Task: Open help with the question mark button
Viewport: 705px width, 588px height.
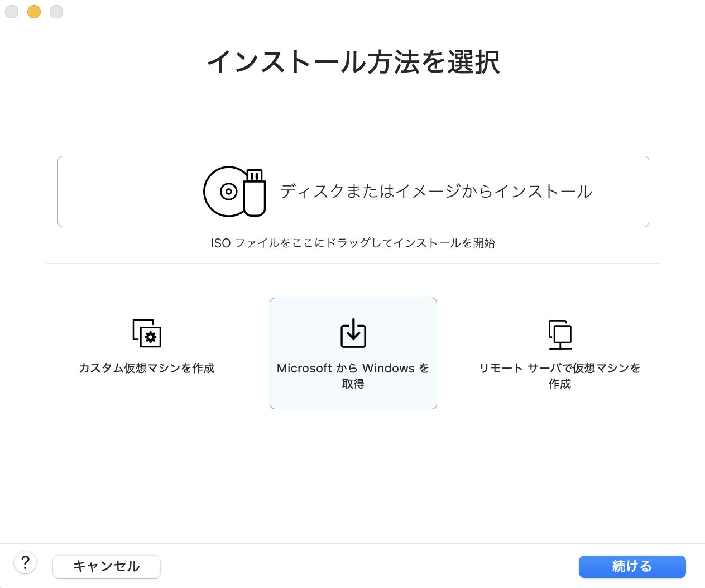Action: pyautogui.click(x=25, y=562)
